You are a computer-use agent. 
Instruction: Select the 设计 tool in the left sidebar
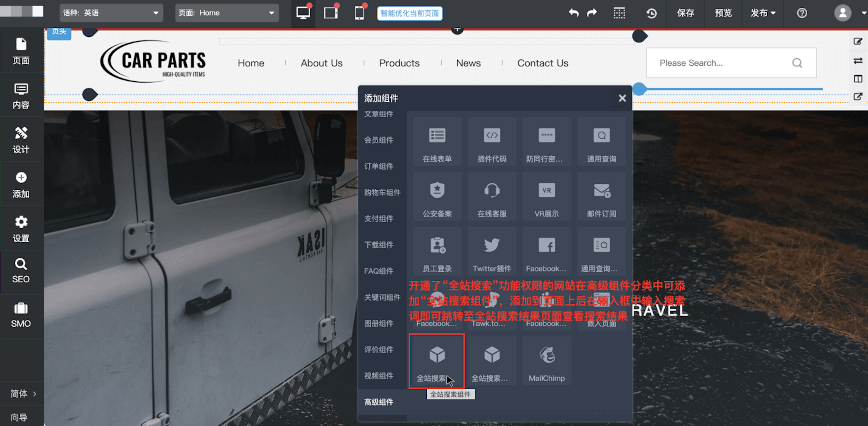pyautogui.click(x=21, y=139)
